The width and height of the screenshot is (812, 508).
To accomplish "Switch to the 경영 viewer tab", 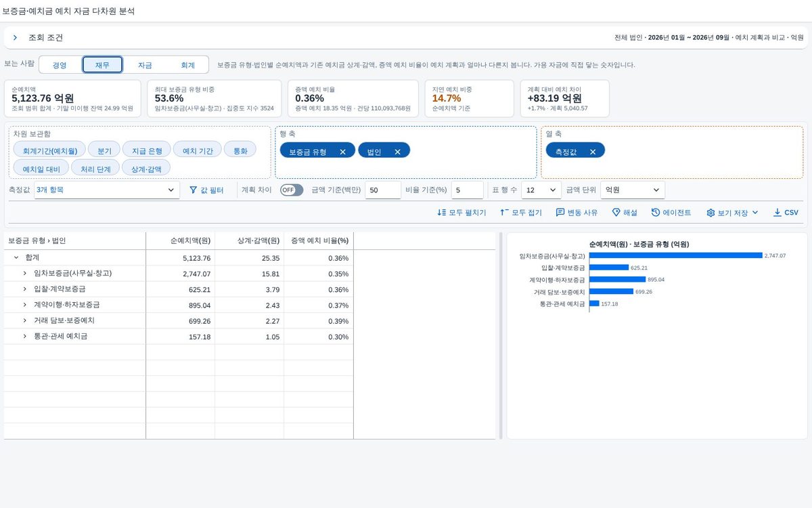I will click(x=60, y=65).
